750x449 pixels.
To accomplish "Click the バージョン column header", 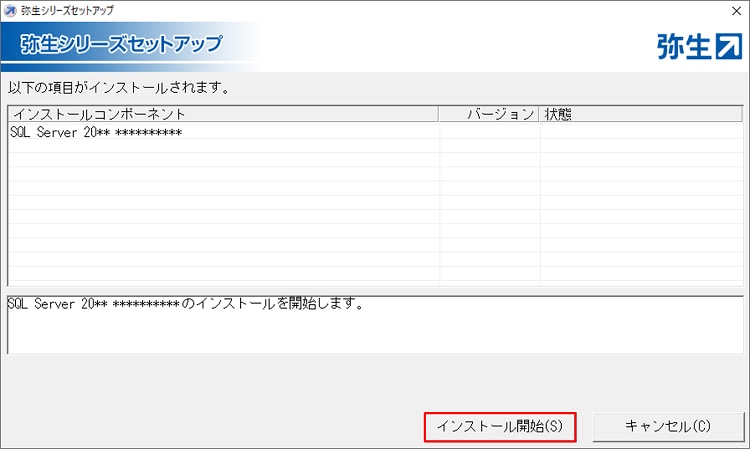I will pyautogui.click(x=489, y=114).
